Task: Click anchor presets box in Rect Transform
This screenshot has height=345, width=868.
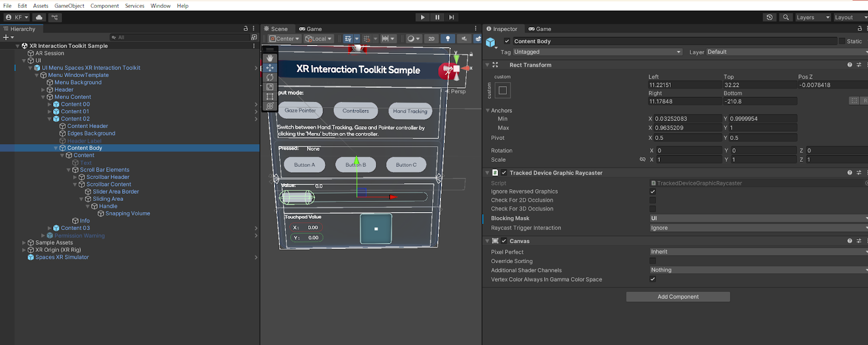Action: coord(502,91)
